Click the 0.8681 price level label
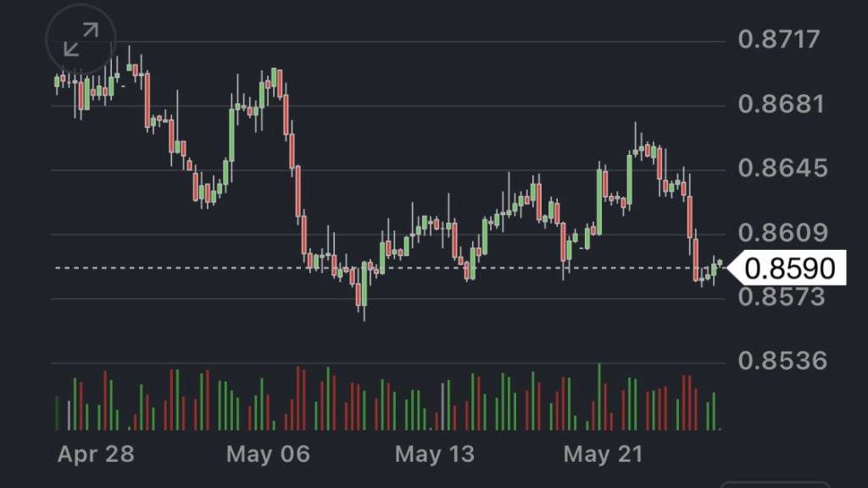This screenshot has height=488, width=868. click(x=779, y=105)
